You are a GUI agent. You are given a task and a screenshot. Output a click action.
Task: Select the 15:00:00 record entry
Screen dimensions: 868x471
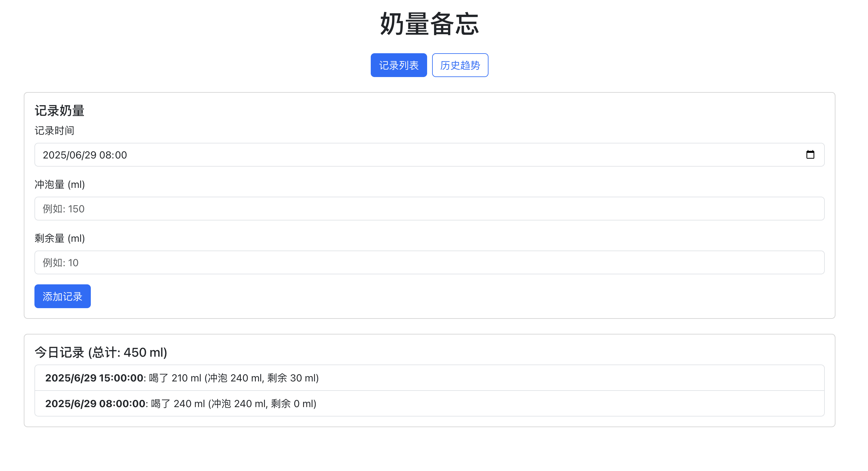(x=429, y=378)
